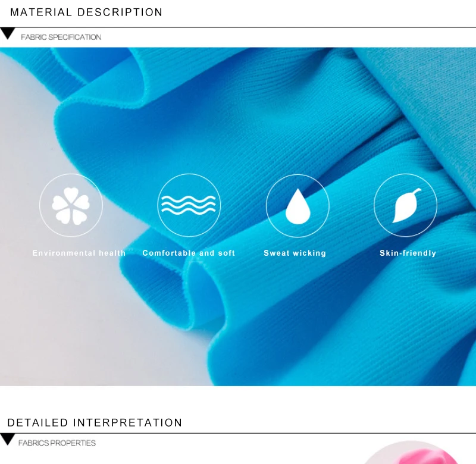The width and height of the screenshot is (476, 464).
Task: Select the Comfortable and soft label
Action: click(189, 253)
